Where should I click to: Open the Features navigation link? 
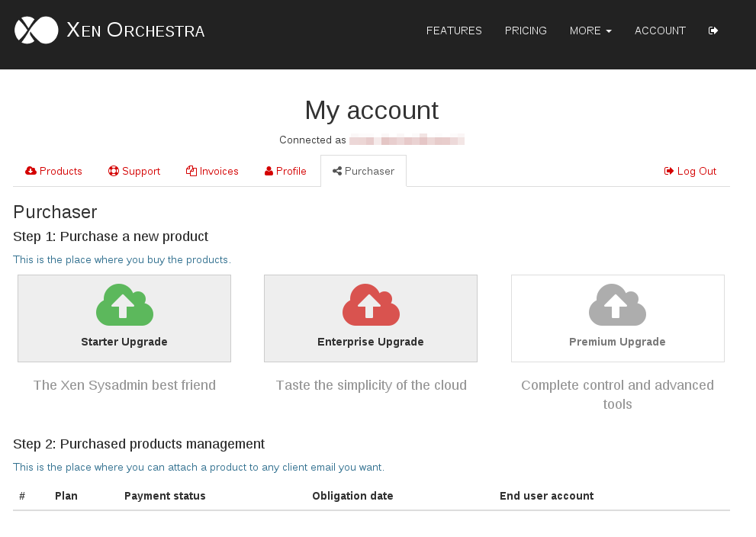pos(454,31)
